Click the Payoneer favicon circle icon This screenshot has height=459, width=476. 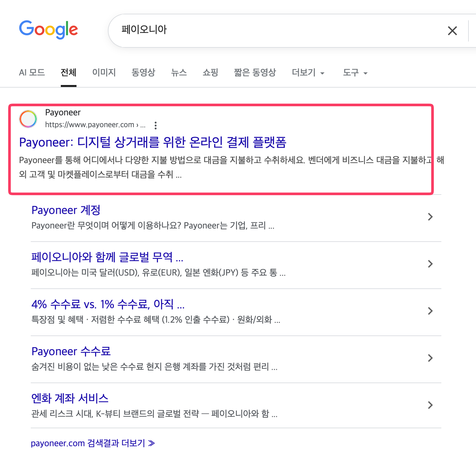tap(28, 119)
